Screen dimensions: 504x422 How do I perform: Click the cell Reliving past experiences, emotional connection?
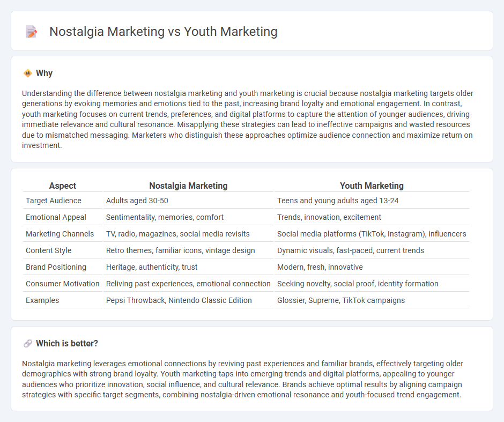188,284
